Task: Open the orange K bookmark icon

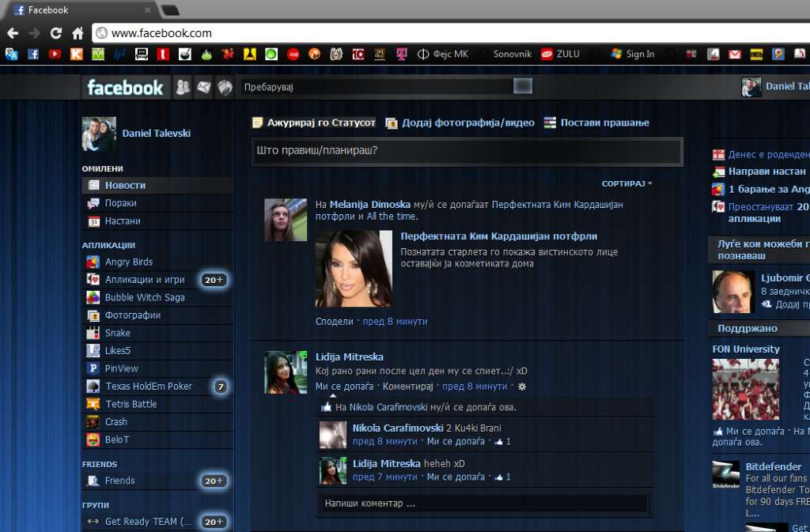Action: pyautogui.click(x=77, y=55)
